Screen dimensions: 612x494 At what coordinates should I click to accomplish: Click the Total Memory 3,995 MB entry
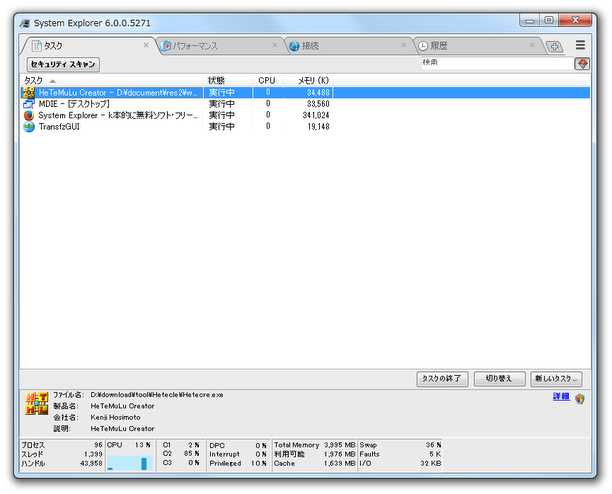pos(314,445)
